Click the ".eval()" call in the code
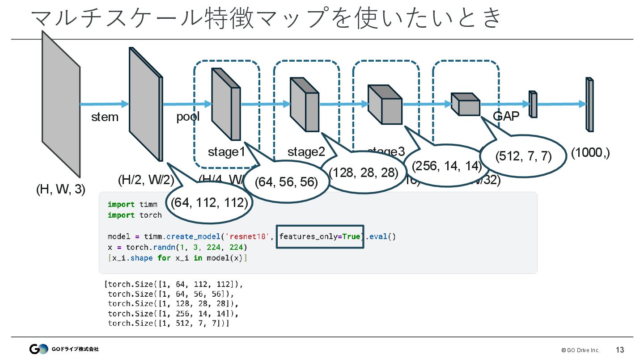This screenshot has width=644, height=362. (381, 236)
